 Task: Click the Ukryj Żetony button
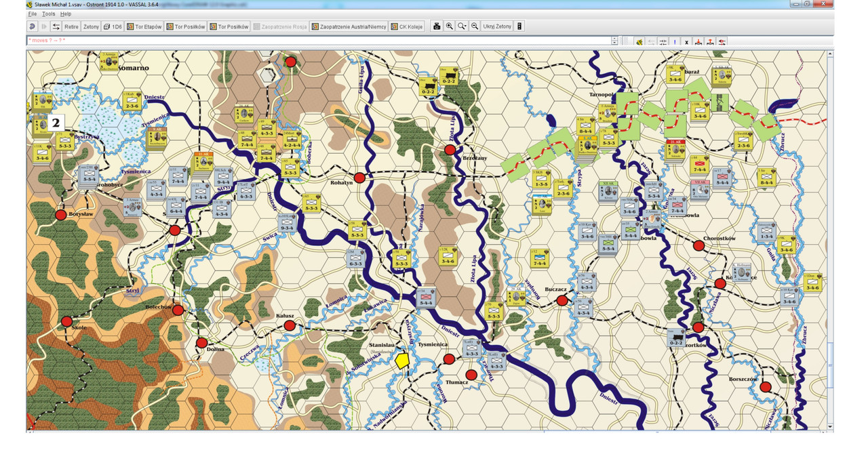click(498, 26)
